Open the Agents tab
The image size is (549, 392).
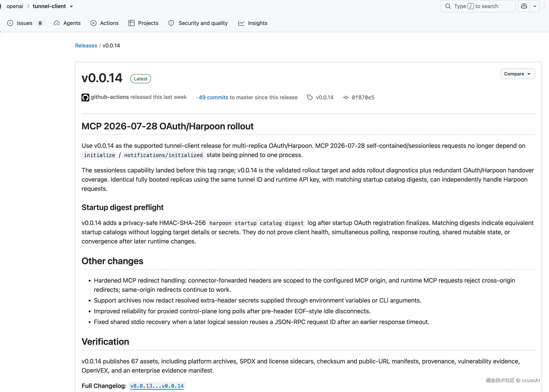click(67, 23)
